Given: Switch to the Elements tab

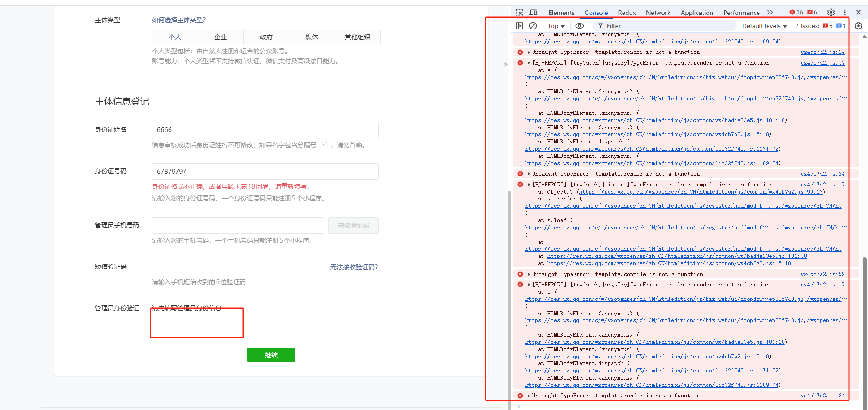Looking at the screenshot, I should point(561,13).
